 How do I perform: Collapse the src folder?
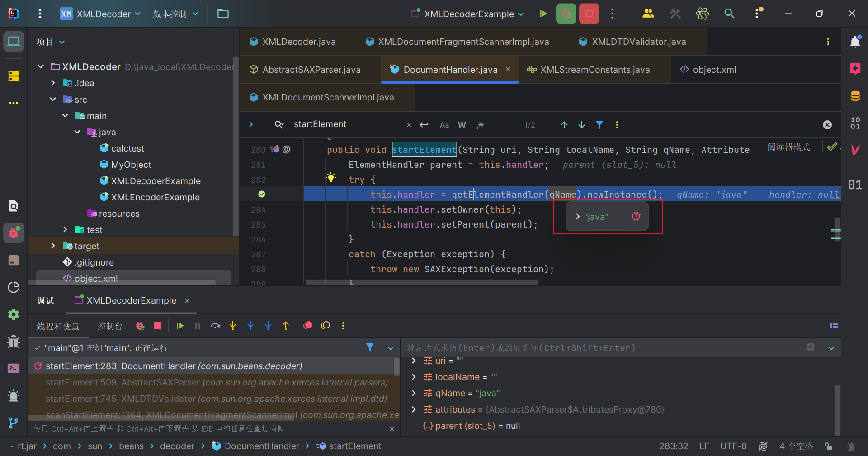pos(53,100)
